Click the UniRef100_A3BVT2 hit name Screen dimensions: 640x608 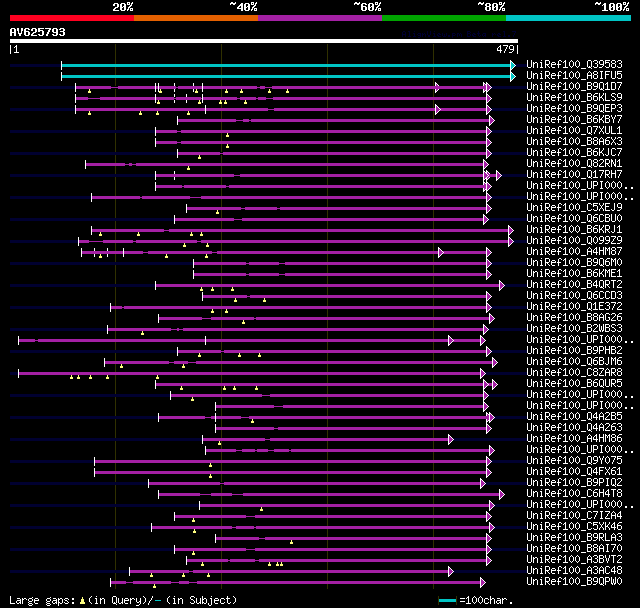click(574, 560)
